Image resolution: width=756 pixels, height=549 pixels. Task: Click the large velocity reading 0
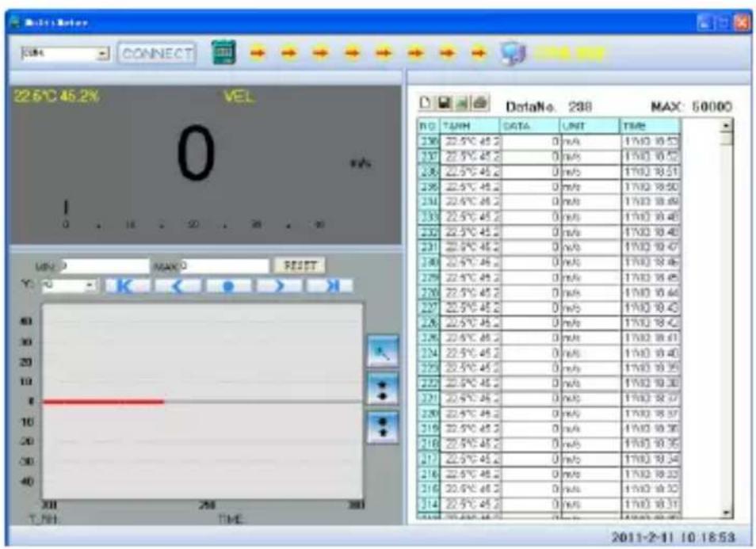pos(195,152)
